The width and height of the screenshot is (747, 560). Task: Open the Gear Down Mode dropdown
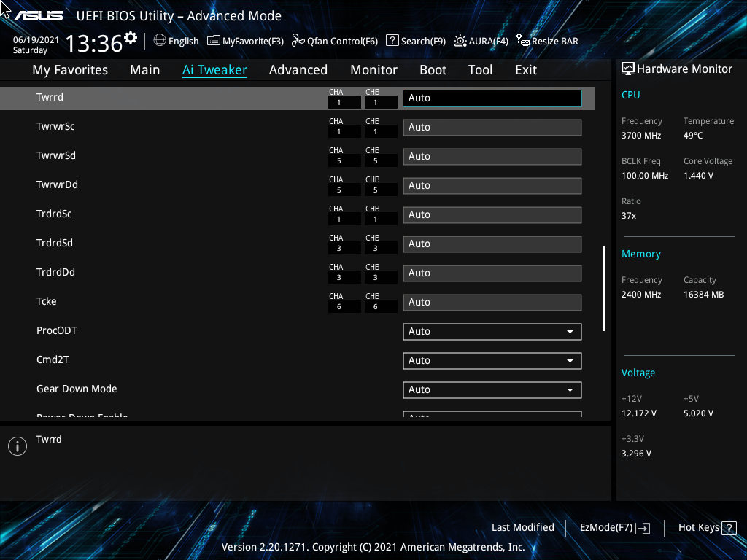(x=492, y=389)
